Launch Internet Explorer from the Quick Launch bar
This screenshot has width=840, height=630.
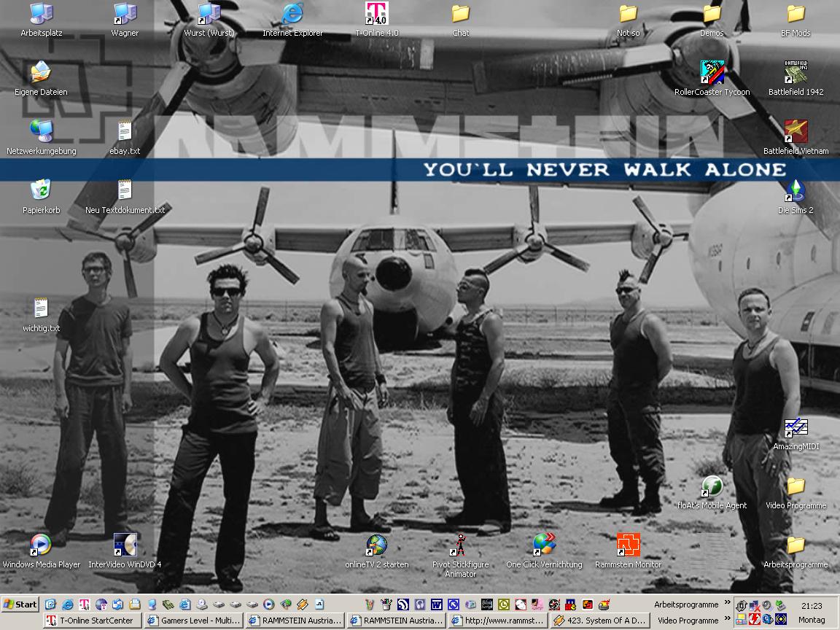pyautogui.click(x=68, y=604)
